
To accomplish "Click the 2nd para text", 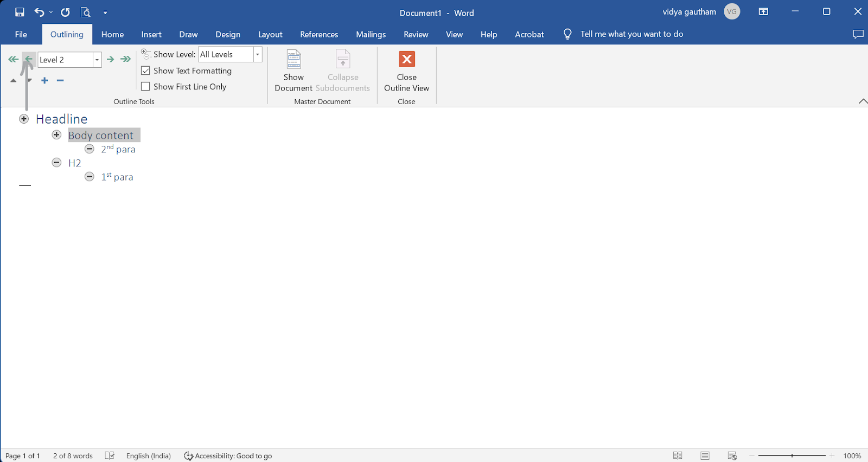I will pos(118,149).
